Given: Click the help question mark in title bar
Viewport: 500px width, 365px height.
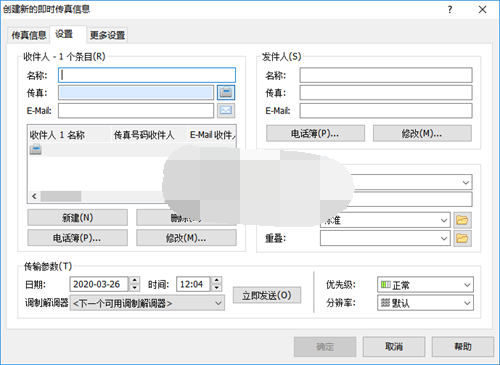Looking at the screenshot, I should click(x=450, y=10).
